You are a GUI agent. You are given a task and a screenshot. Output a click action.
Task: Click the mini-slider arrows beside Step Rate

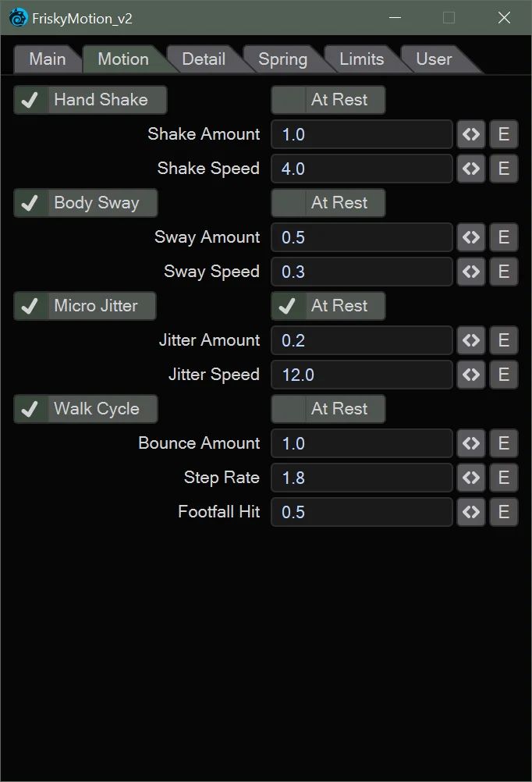tap(471, 478)
